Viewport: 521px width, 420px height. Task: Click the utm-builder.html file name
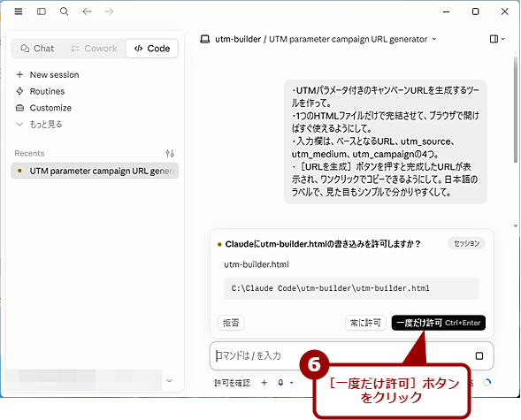(257, 264)
